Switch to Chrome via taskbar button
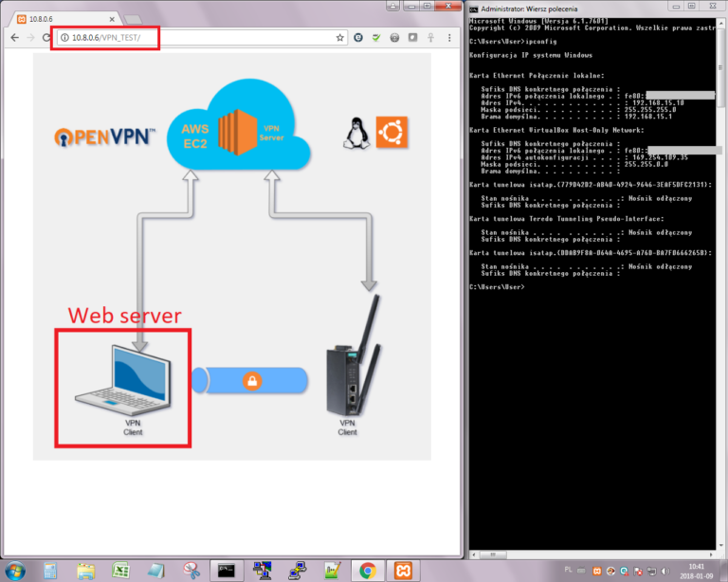The height and width of the screenshot is (582, 728). point(368,571)
